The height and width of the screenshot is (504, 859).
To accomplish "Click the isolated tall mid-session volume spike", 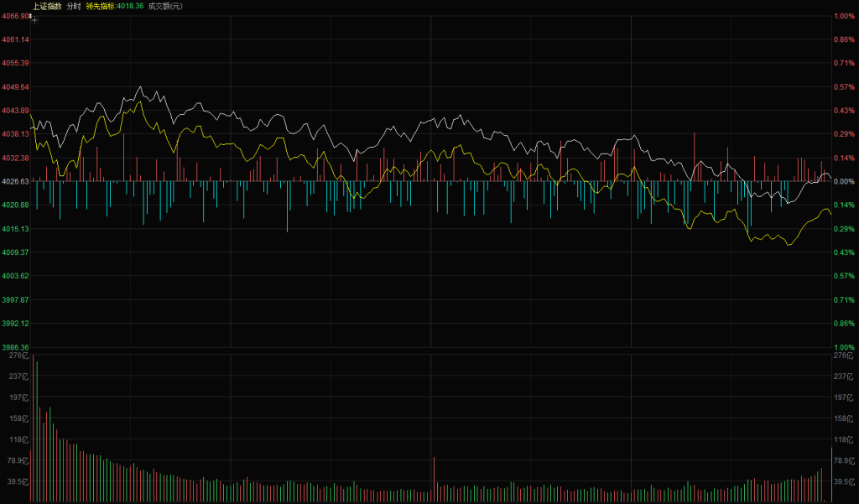I will 434,480.
